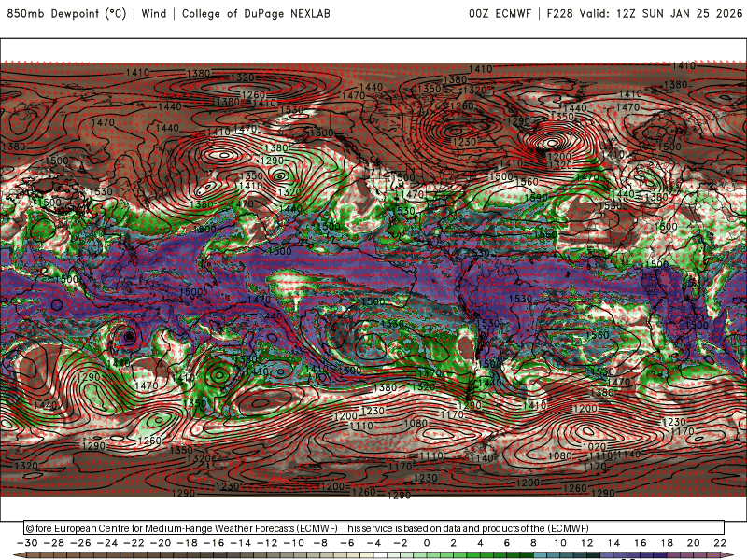Viewport: 747px width, 560px height.
Task: Click the 'F228' forecast hour text
Action: 559,13
